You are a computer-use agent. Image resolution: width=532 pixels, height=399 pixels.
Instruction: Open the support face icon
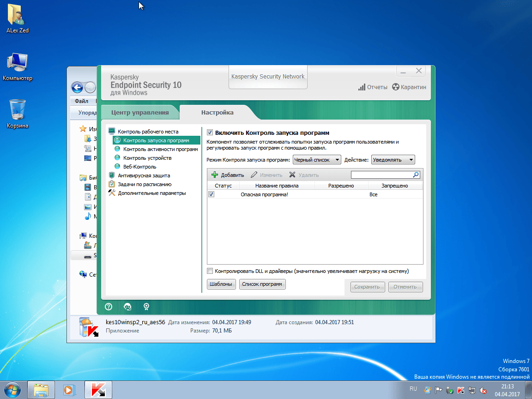click(127, 307)
